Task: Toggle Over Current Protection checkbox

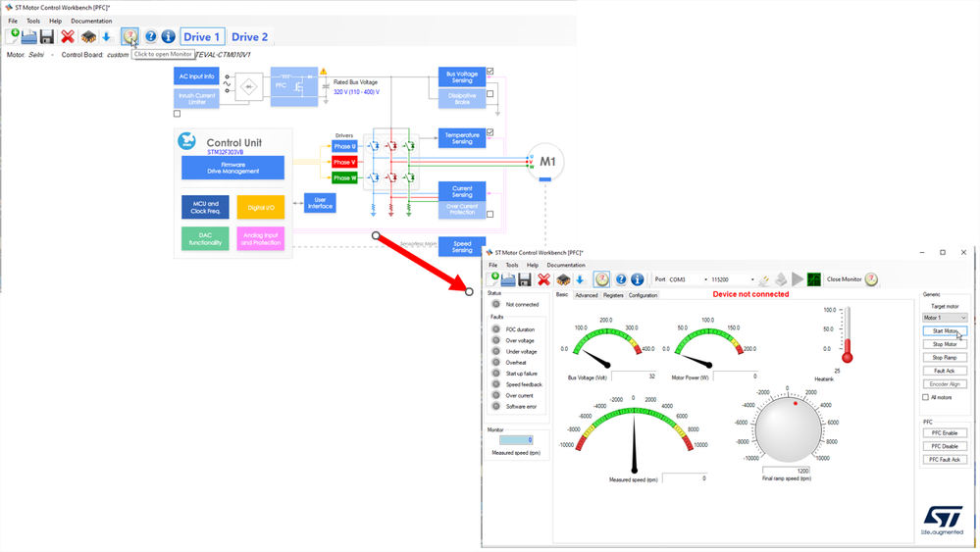Action: [x=490, y=214]
